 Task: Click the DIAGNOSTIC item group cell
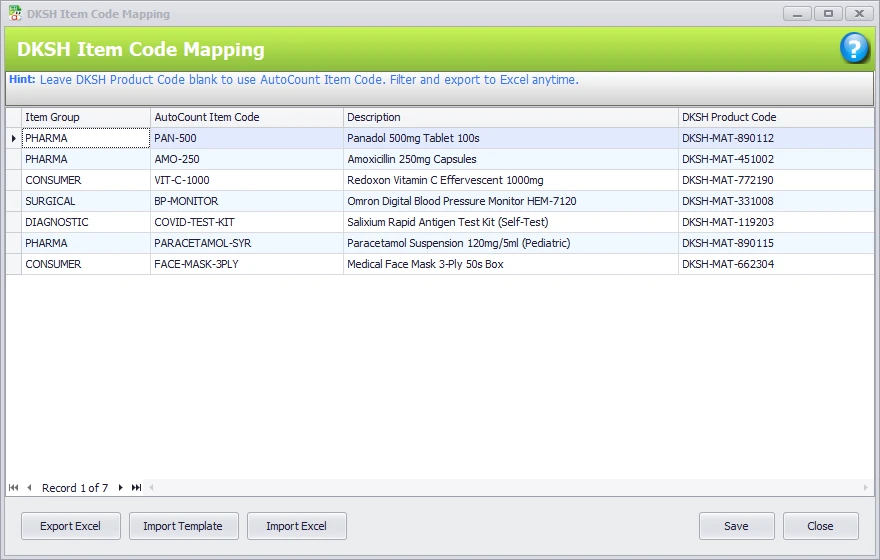pos(86,222)
